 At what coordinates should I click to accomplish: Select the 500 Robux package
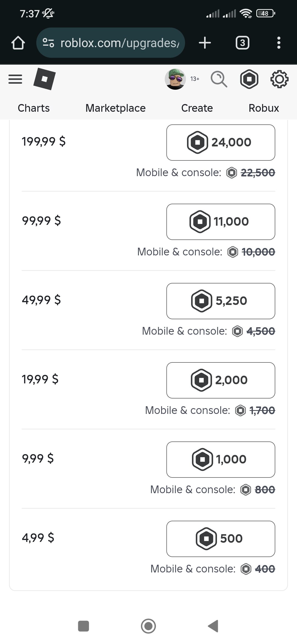point(221,539)
